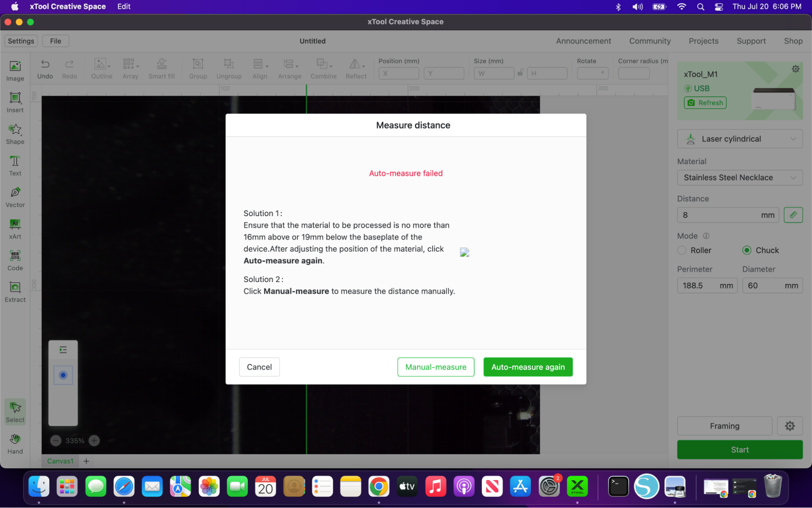The width and height of the screenshot is (812, 508).
Task: Expand the Align options dropdown
Action: [x=267, y=66]
